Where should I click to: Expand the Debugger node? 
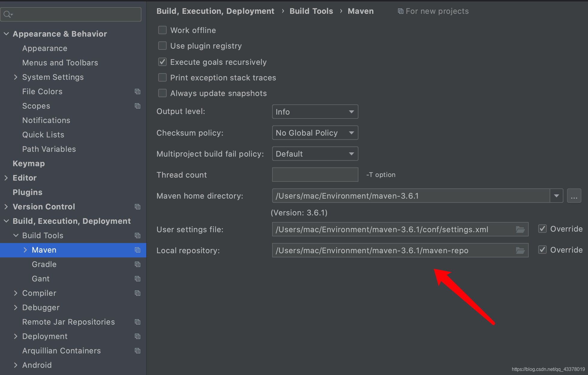[x=16, y=307]
